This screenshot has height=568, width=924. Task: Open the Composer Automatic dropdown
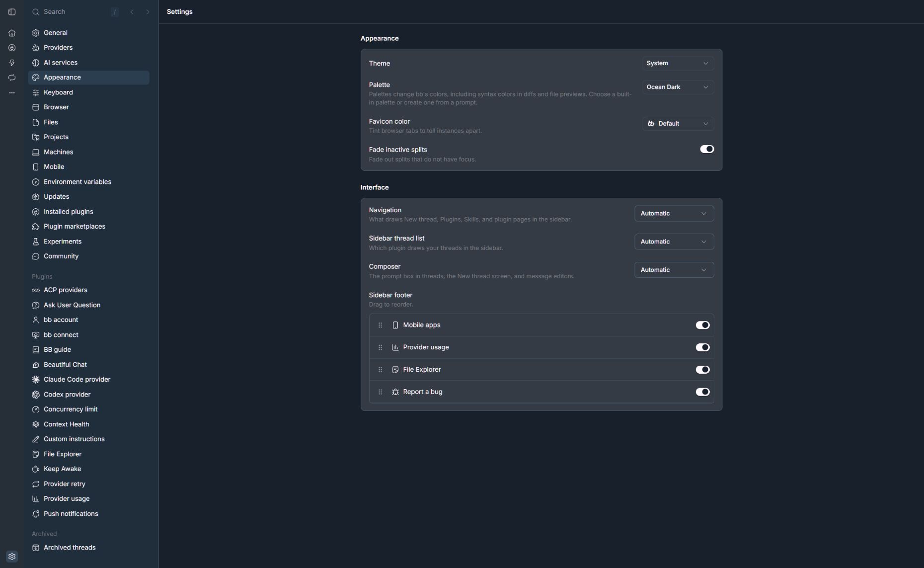pos(674,270)
